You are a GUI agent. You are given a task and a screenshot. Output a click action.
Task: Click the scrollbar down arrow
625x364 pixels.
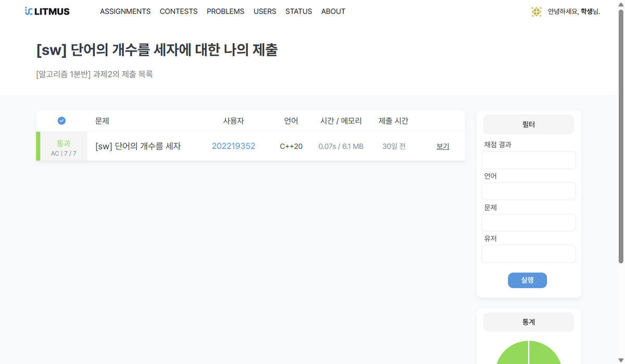click(x=620, y=360)
